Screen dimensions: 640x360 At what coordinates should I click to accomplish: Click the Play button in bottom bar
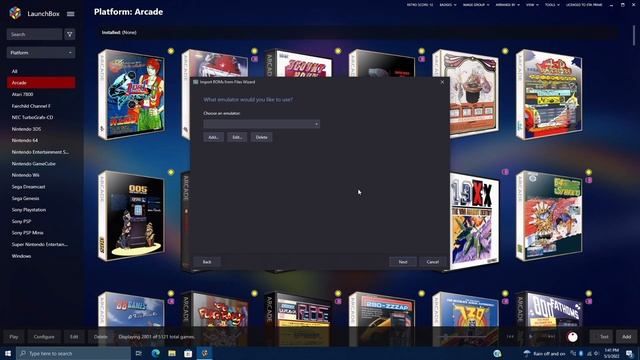pos(14,337)
